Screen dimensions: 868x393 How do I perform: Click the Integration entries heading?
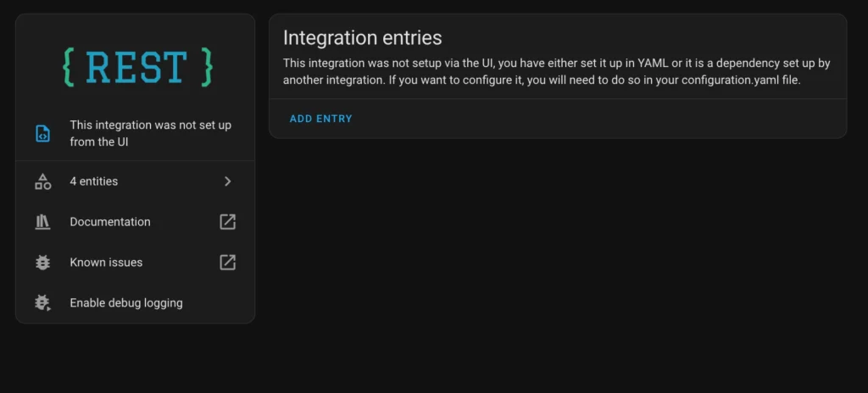[363, 37]
